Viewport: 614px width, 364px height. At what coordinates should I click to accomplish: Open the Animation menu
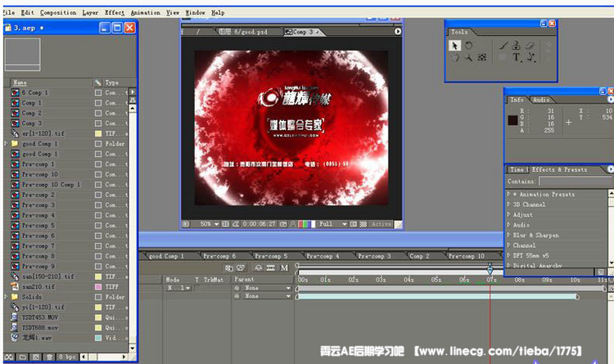click(x=145, y=12)
